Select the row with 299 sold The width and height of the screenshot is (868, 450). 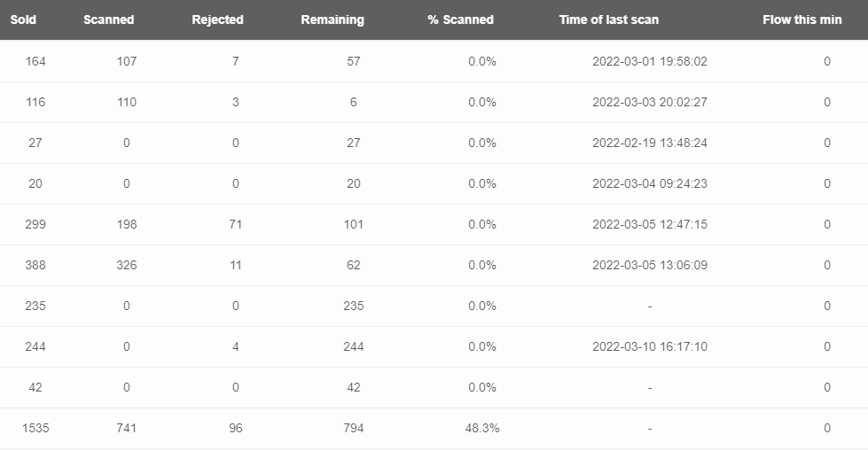click(x=434, y=224)
